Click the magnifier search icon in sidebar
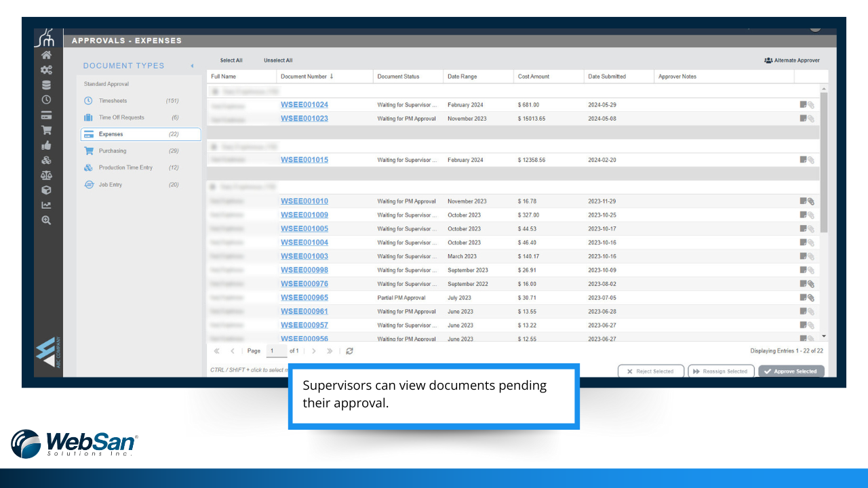Image resolution: width=868 pixels, height=488 pixels. pyautogui.click(x=46, y=220)
